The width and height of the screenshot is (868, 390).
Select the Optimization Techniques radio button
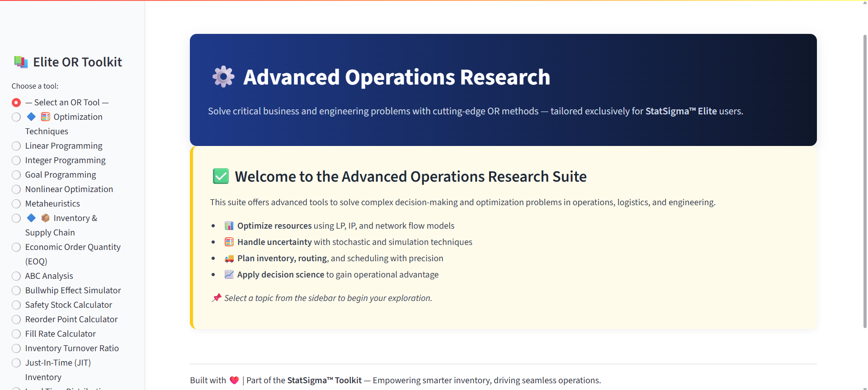(x=16, y=117)
